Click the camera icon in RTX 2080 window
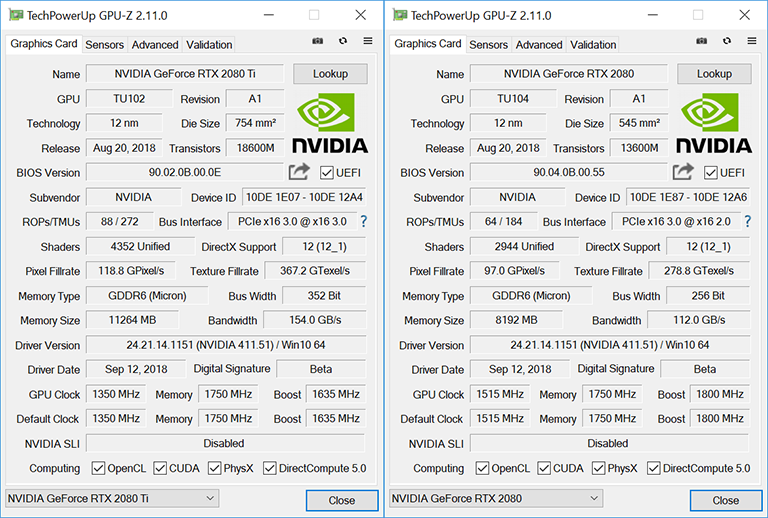This screenshot has width=768, height=518. click(701, 41)
